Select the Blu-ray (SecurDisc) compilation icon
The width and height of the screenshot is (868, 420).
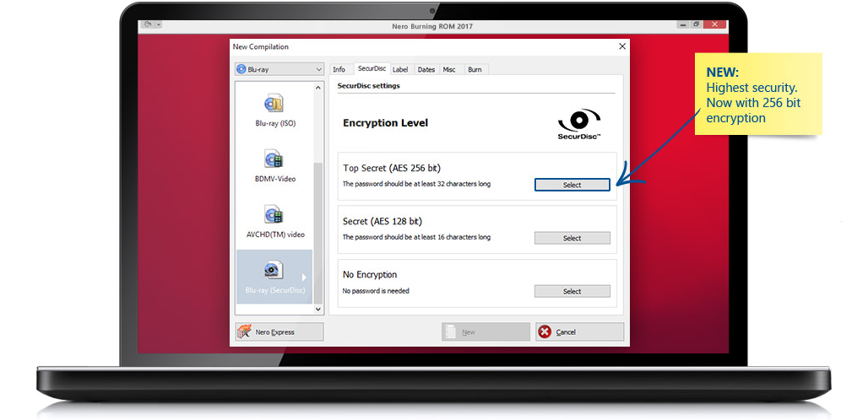coord(273,269)
